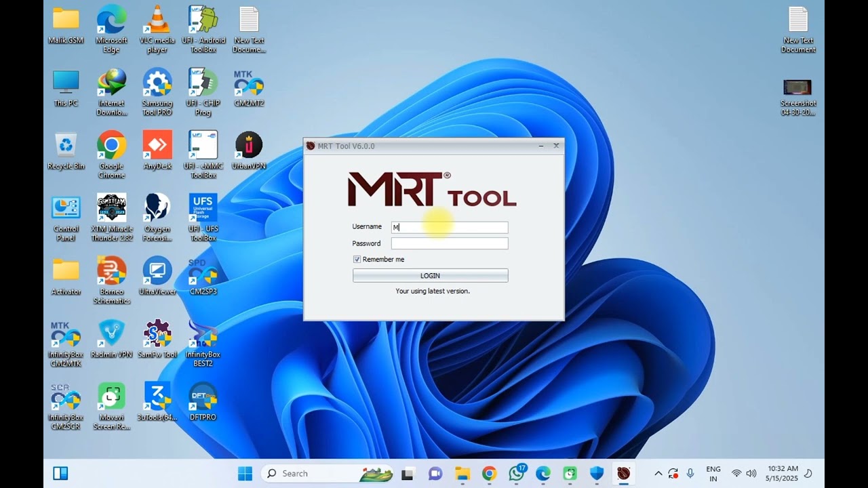The image size is (868, 488).
Task: Open the ENG IN language switcher
Action: pos(713,473)
